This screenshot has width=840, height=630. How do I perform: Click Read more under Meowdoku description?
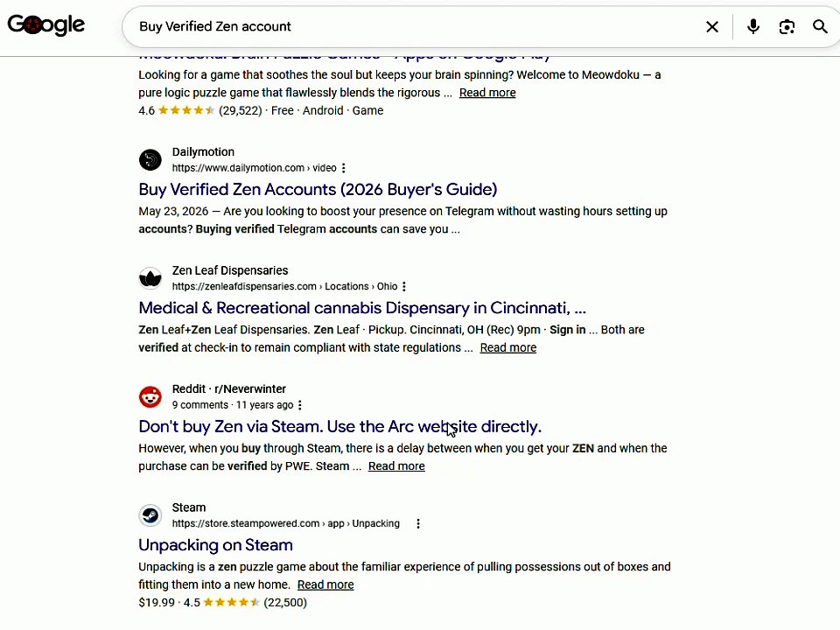coord(487,93)
